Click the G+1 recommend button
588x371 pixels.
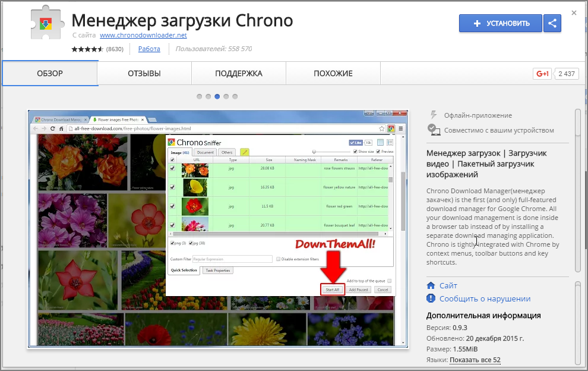(542, 74)
